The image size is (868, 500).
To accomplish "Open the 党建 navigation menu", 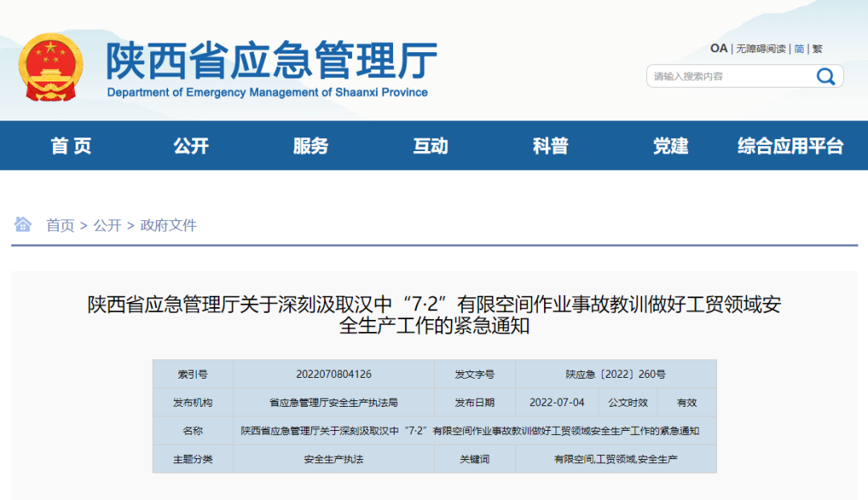I will (x=669, y=145).
